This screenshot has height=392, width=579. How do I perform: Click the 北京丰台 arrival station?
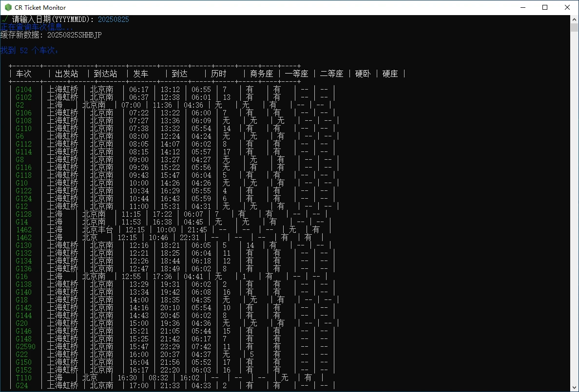[97, 230]
